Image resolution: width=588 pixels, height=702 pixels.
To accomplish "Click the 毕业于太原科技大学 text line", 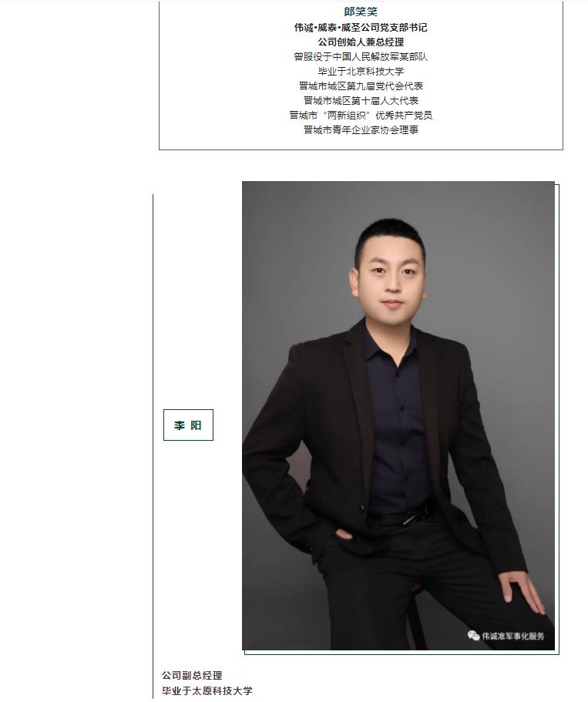I will (x=207, y=690).
